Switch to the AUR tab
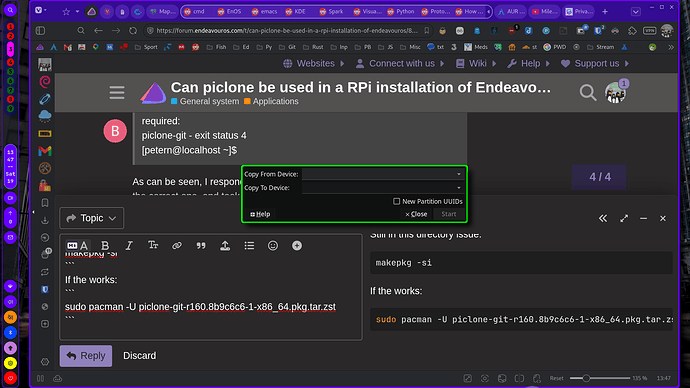 tap(510, 11)
